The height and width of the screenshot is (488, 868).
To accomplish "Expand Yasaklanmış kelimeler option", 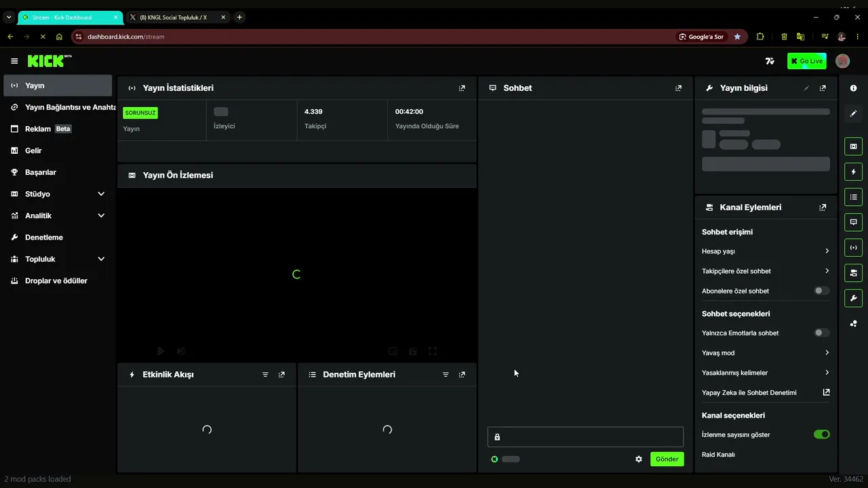I will click(x=766, y=373).
